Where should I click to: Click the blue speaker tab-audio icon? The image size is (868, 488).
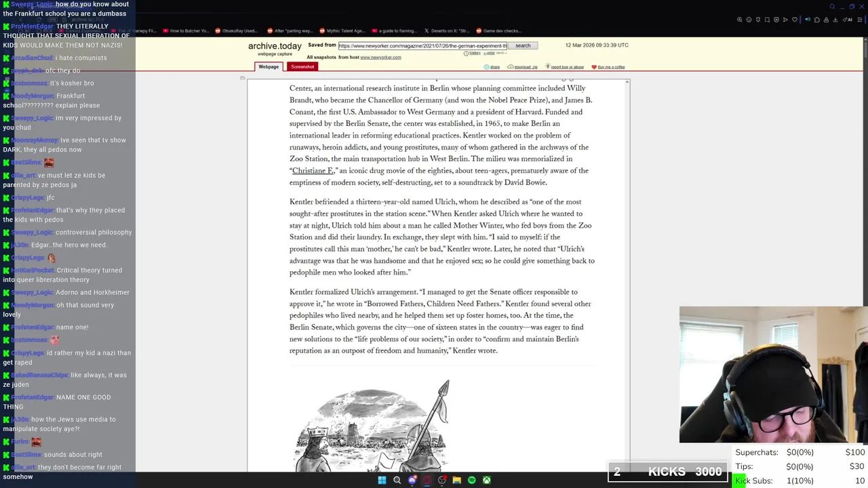pyautogui.click(x=808, y=20)
